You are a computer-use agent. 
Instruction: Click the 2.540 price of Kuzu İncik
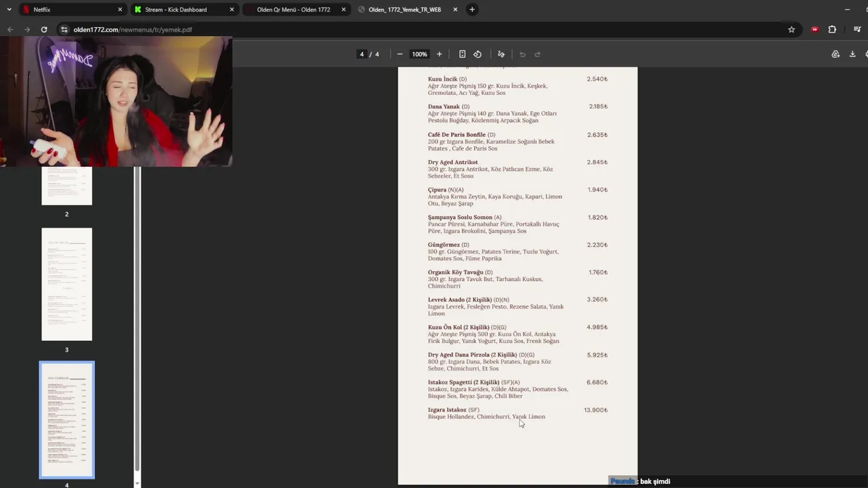click(x=597, y=79)
